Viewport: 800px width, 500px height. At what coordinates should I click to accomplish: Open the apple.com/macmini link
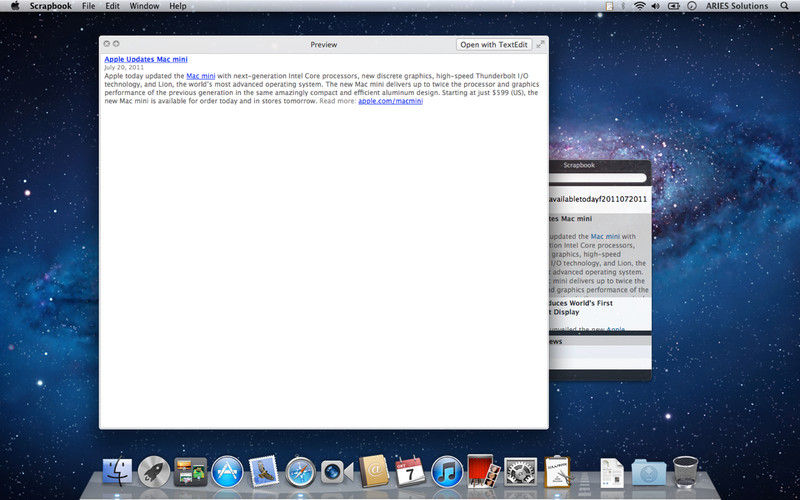(x=390, y=101)
